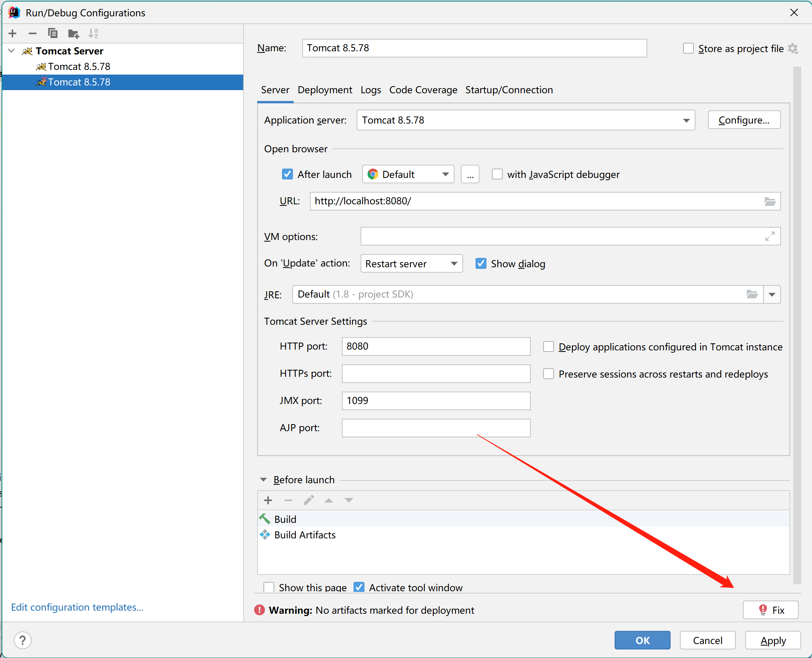Move before-launch task up arrow
Viewport: 812px width, 658px height.
pyautogui.click(x=329, y=500)
